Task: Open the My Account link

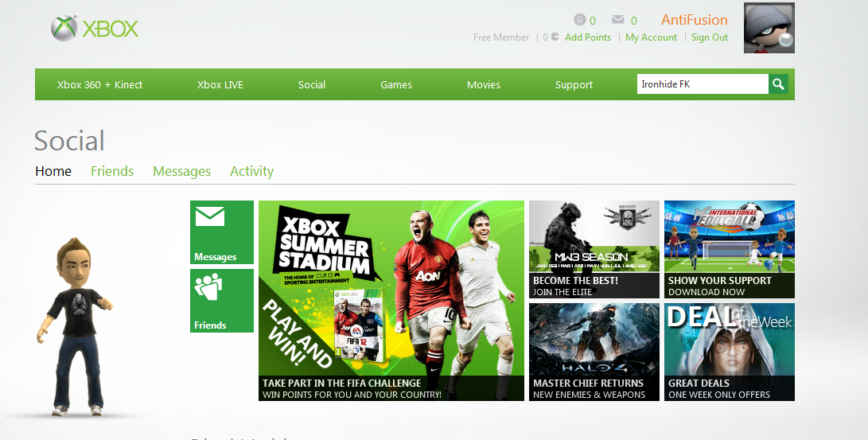Action: 651,37
